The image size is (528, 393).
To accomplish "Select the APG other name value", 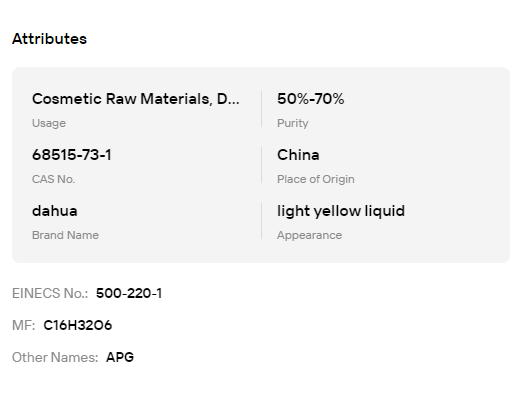I will point(120,357).
